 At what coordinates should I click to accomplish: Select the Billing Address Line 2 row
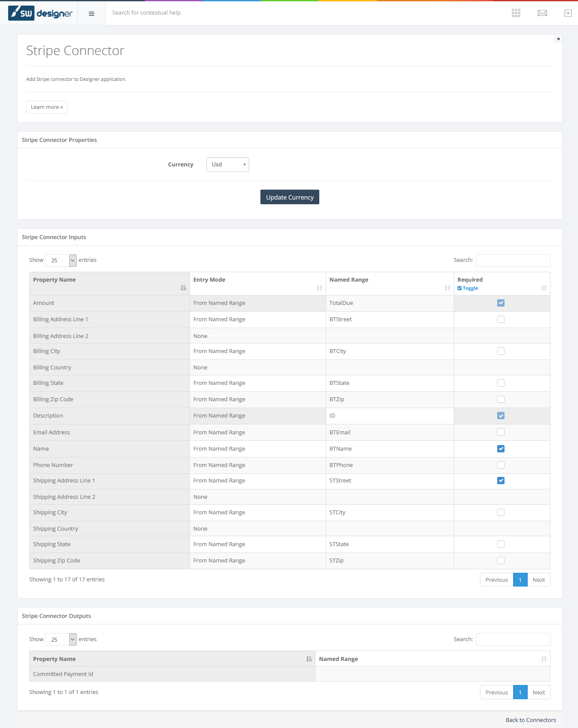tap(290, 336)
